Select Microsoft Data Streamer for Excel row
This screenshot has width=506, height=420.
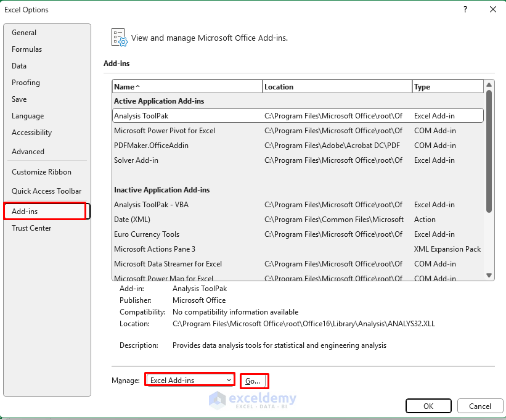[298, 264]
